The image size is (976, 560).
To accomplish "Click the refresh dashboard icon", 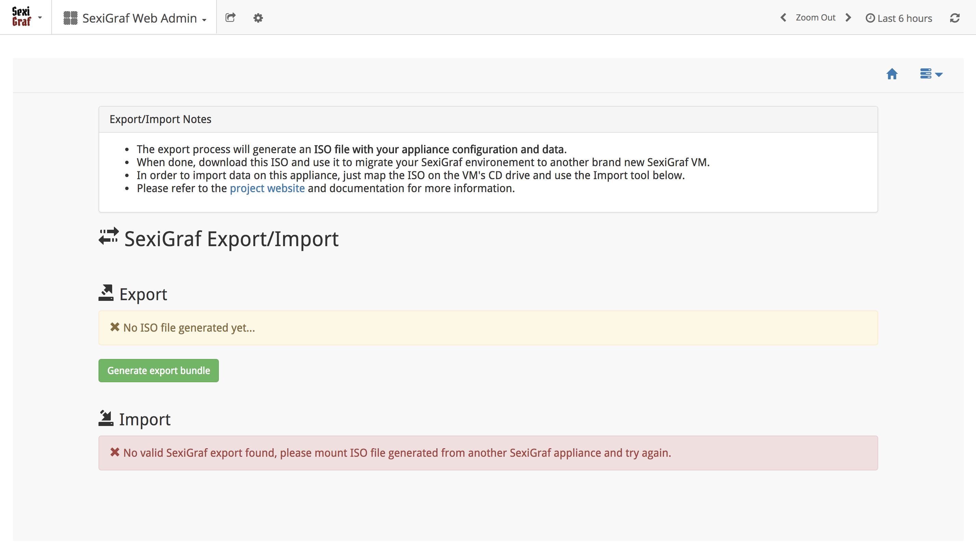I will point(954,18).
